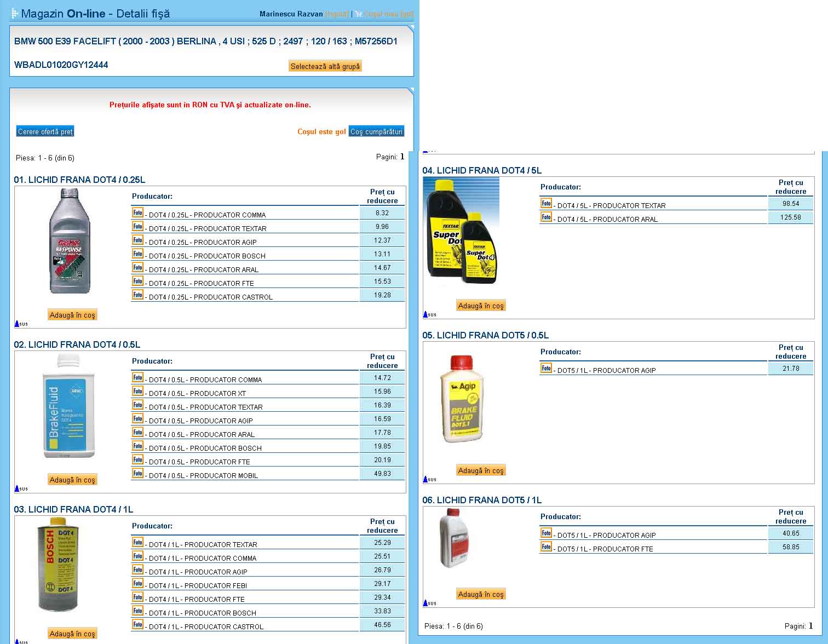Click the Cerere ofertă preț button
Image resolution: width=828 pixels, height=644 pixels.
(x=45, y=131)
